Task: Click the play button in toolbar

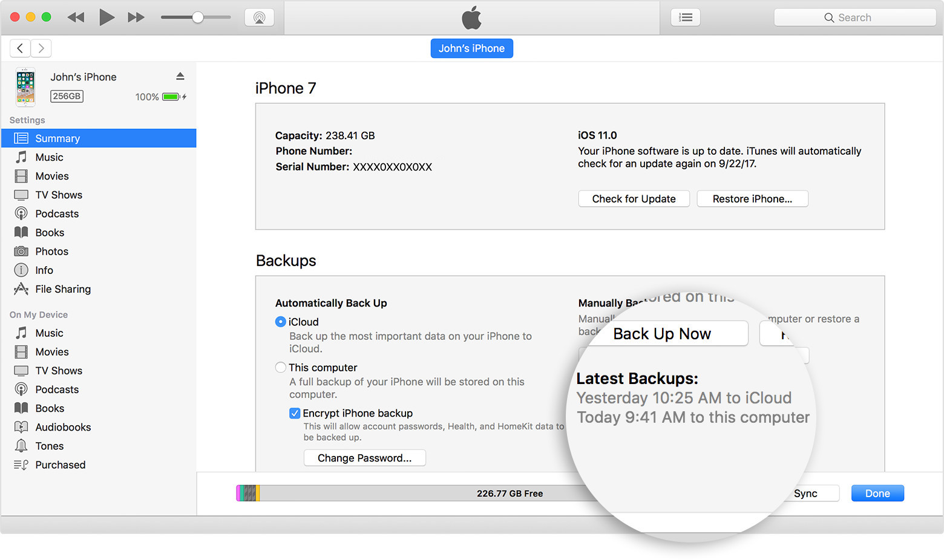Action: (107, 18)
